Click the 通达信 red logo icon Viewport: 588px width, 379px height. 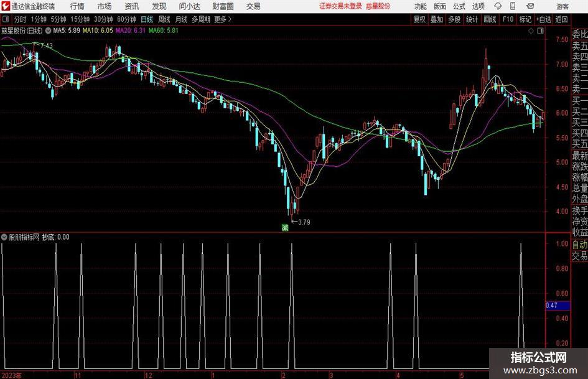click(x=6, y=6)
